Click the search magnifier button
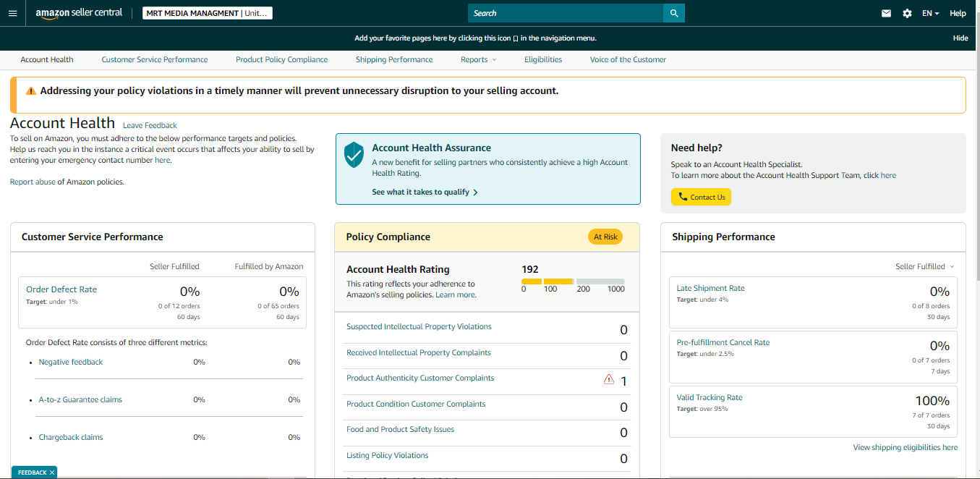This screenshot has width=980, height=479. [674, 13]
